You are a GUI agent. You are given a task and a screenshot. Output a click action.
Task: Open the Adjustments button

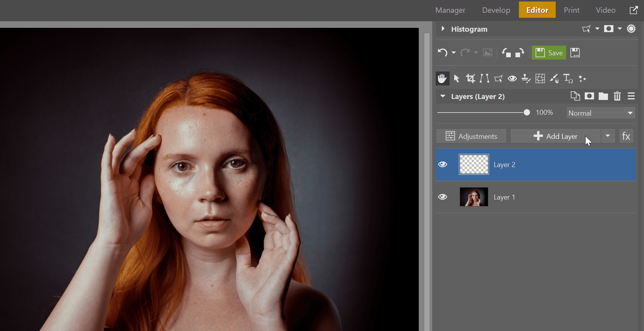pos(471,136)
